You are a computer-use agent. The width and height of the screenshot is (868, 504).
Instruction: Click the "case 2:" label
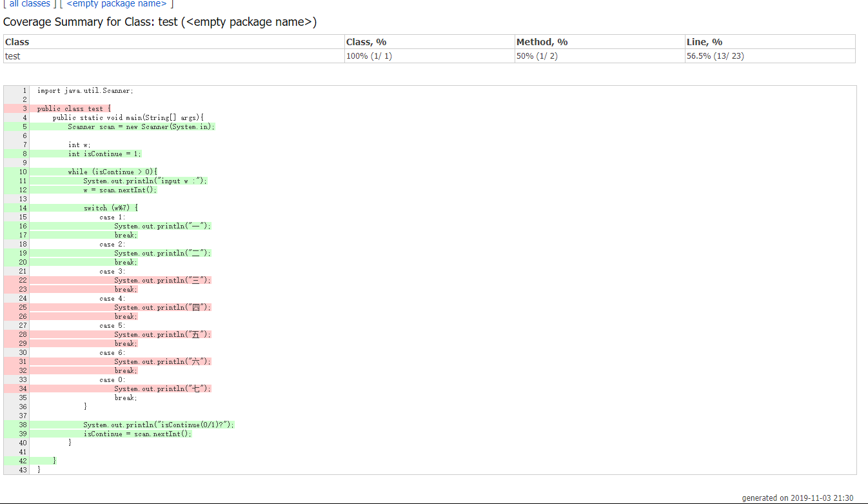pos(112,244)
